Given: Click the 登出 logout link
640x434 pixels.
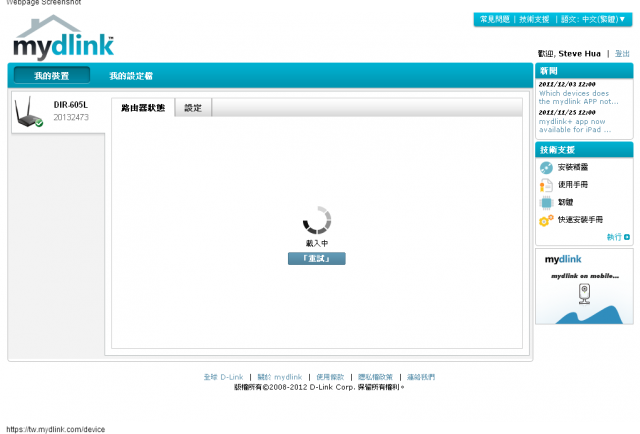Looking at the screenshot, I should tap(622, 53).
